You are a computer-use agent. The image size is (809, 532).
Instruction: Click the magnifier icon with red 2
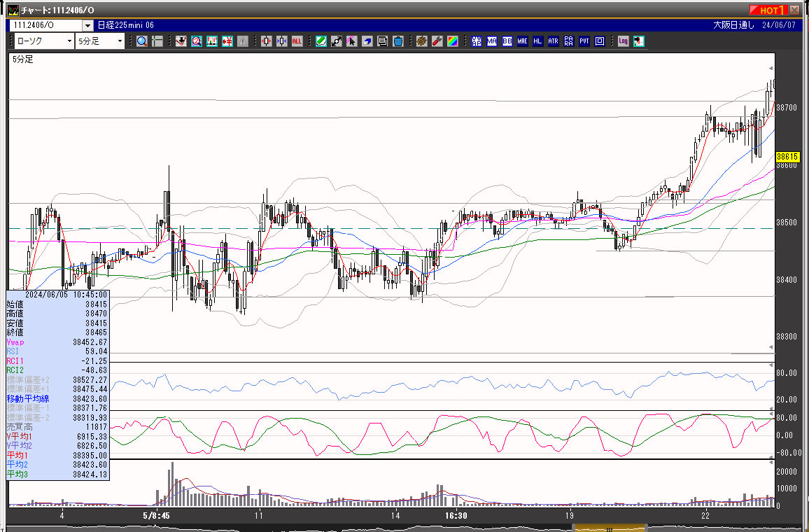coord(196,41)
